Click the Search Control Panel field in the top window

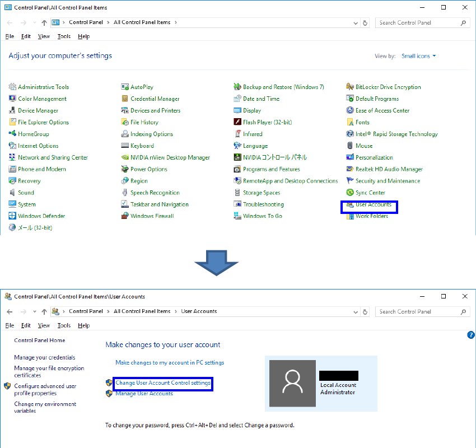423,23
